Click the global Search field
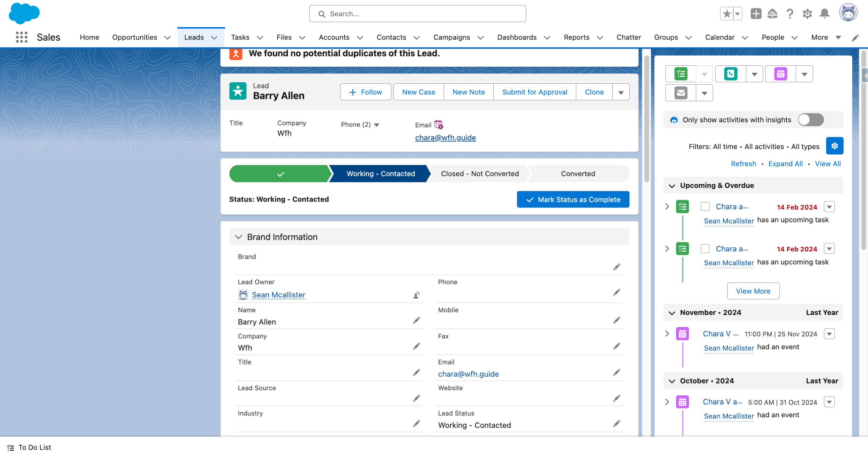 pos(417,14)
